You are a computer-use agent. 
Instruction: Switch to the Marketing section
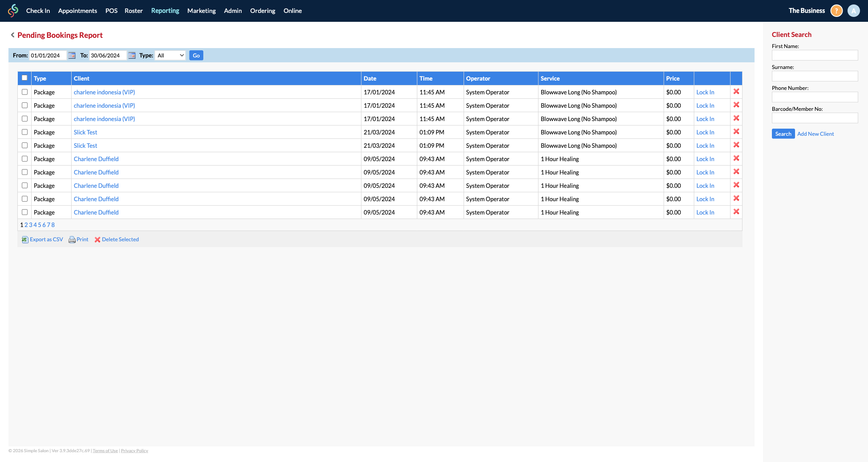point(201,10)
